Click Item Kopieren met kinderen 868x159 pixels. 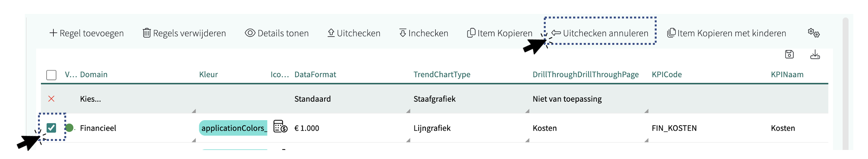pos(727,33)
